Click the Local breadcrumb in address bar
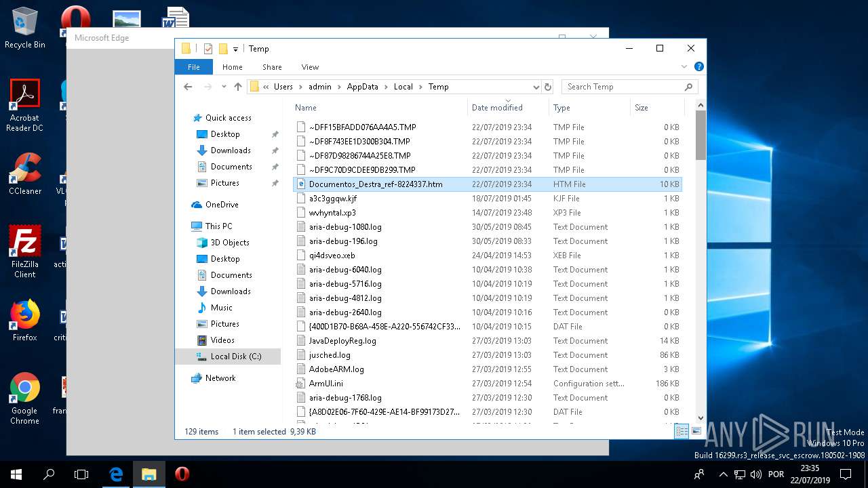This screenshot has width=868, height=488. pyautogui.click(x=403, y=87)
